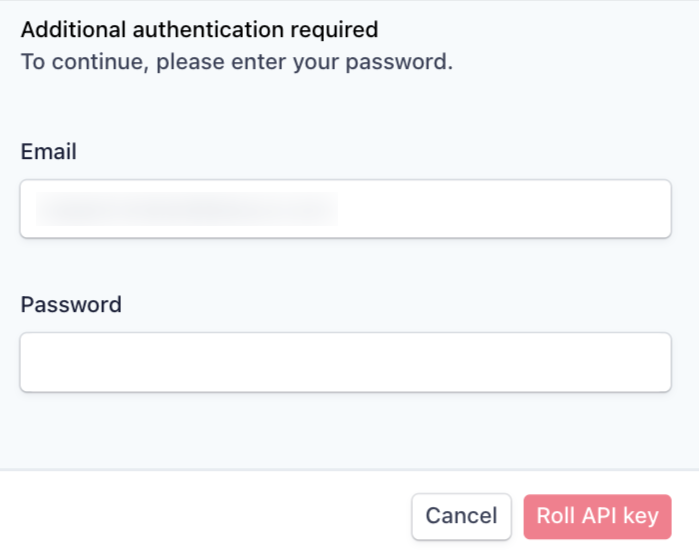Image resolution: width=699 pixels, height=553 pixels.
Task: Click the authentication required title text
Action: [x=199, y=30]
